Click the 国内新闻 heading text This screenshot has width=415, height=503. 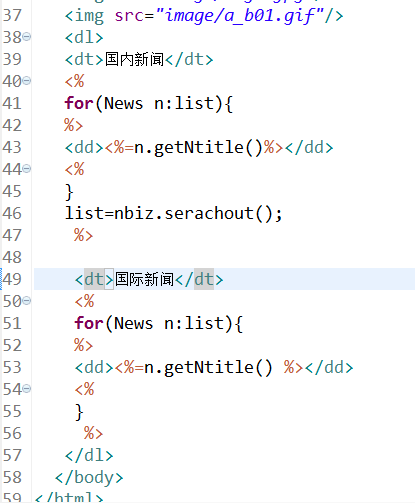click(x=134, y=59)
